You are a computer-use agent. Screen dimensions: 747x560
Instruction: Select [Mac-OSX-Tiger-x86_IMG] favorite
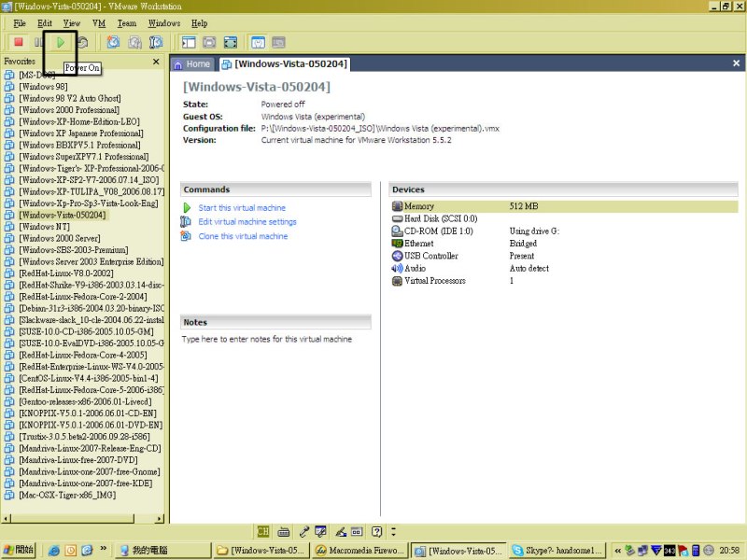[x=67, y=495]
